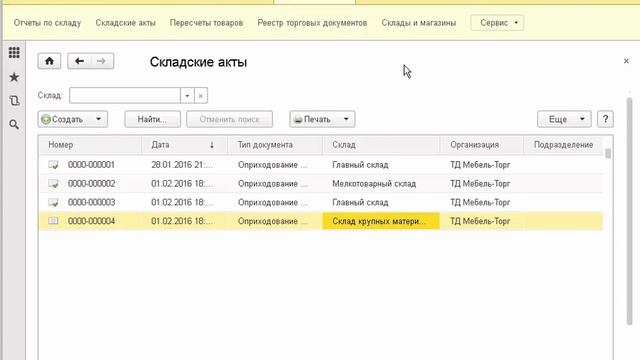This screenshot has height=360, width=640.
Task: Open Пересчеты товаров
Action: pos(207,23)
